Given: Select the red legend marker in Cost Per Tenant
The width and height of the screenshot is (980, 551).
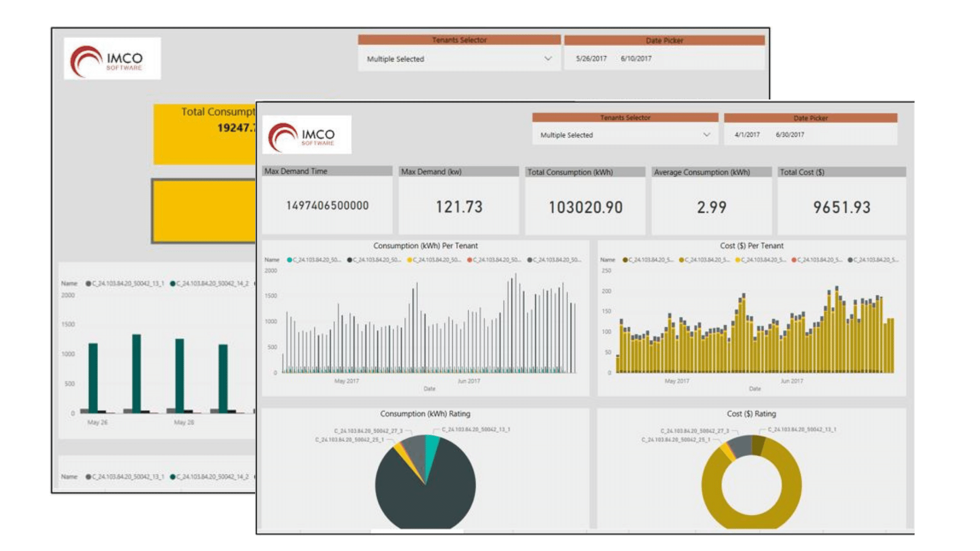Looking at the screenshot, I should 794,260.
